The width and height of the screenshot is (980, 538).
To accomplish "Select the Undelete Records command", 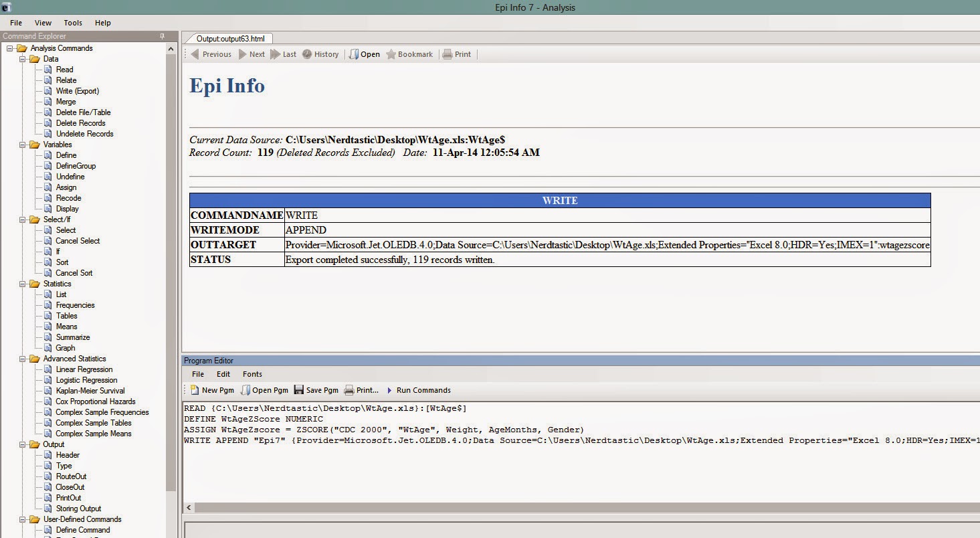I will [x=85, y=134].
